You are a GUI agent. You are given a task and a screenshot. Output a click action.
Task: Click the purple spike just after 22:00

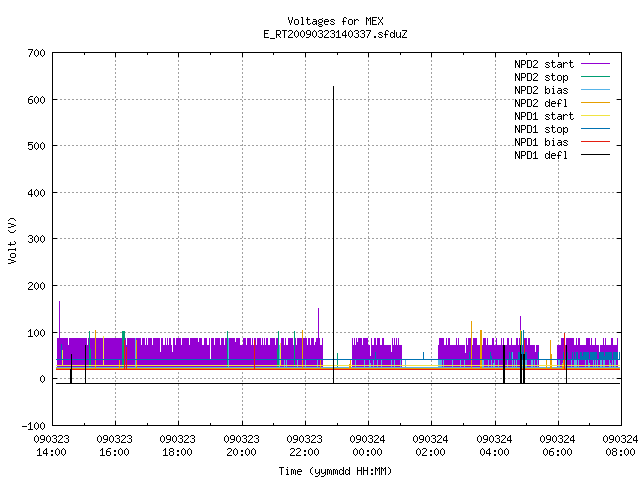coord(319,323)
